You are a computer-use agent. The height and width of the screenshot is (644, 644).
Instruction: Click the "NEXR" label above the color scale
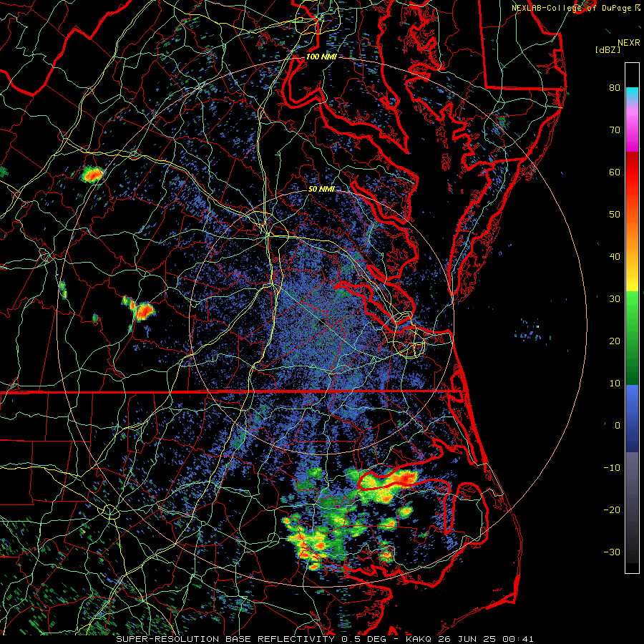click(x=628, y=43)
